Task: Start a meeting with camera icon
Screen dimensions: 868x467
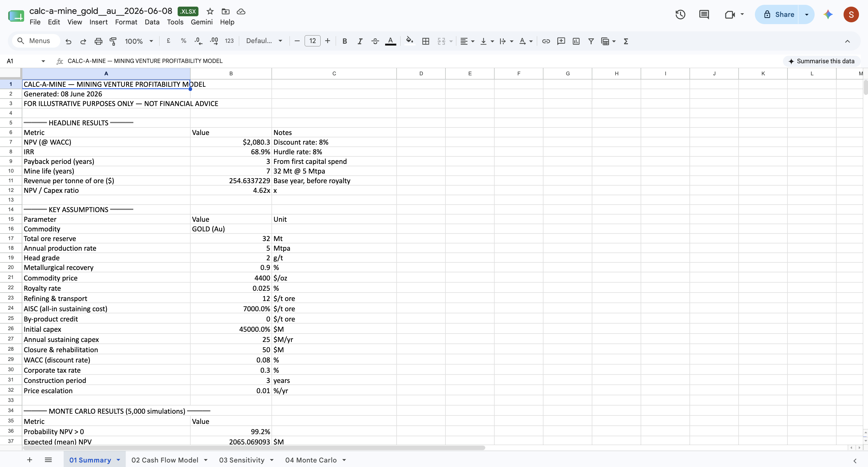Action: (x=730, y=14)
